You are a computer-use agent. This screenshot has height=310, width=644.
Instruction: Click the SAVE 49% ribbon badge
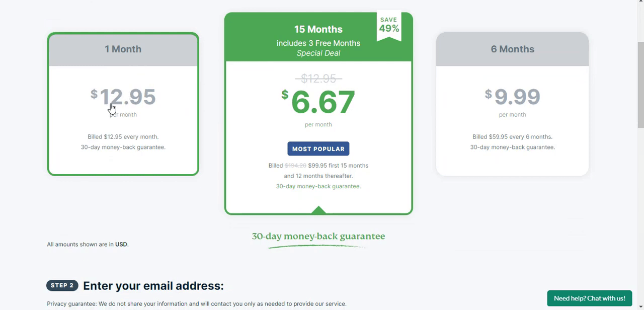[x=389, y=26]
